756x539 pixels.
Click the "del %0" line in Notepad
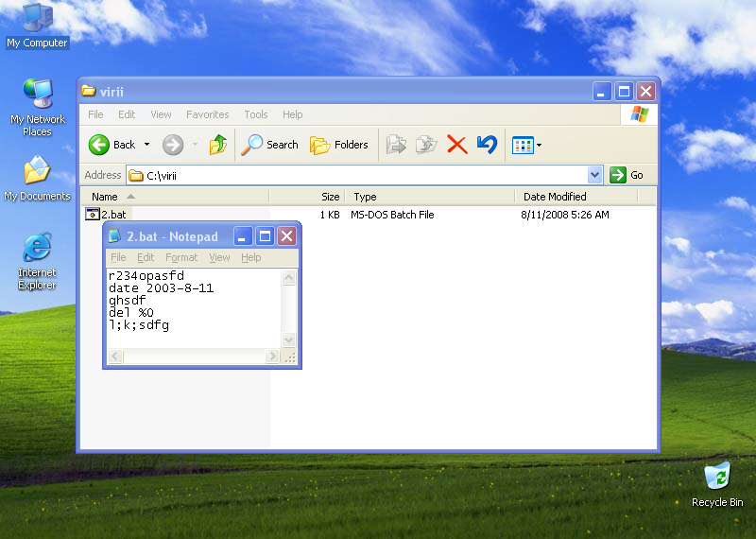pos(131,313)
